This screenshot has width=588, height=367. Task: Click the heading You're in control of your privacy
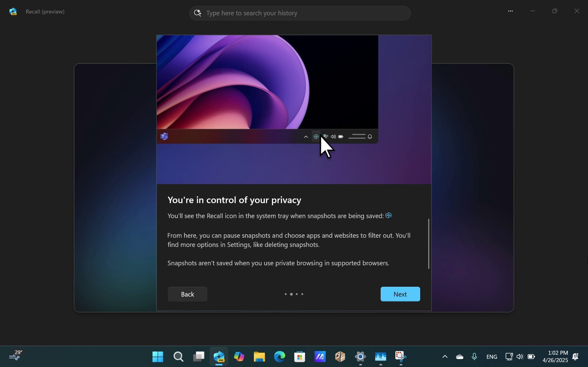234,200
